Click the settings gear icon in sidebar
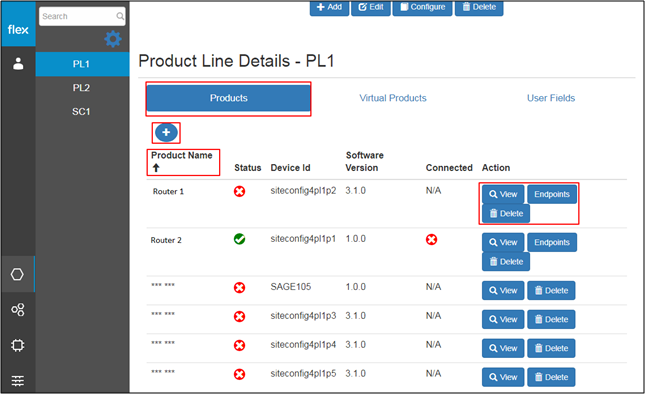 (x=113, y=39)
